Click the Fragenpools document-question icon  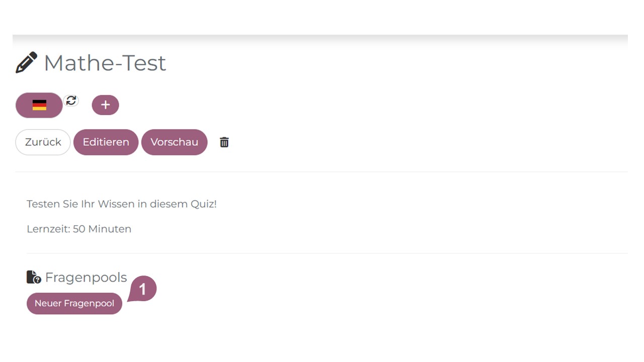tap(34, 277)
